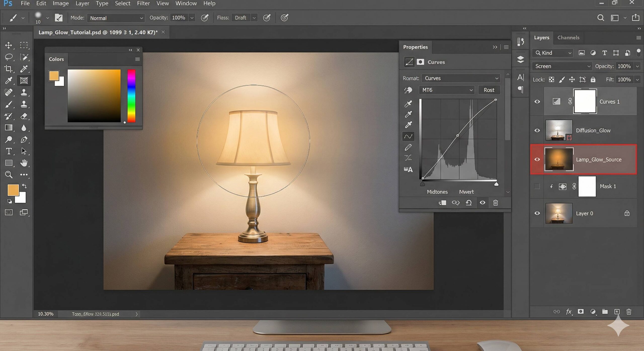The image size is (644, 351).
Task: Click the Rost button in Curves
Action: (489, 90)
